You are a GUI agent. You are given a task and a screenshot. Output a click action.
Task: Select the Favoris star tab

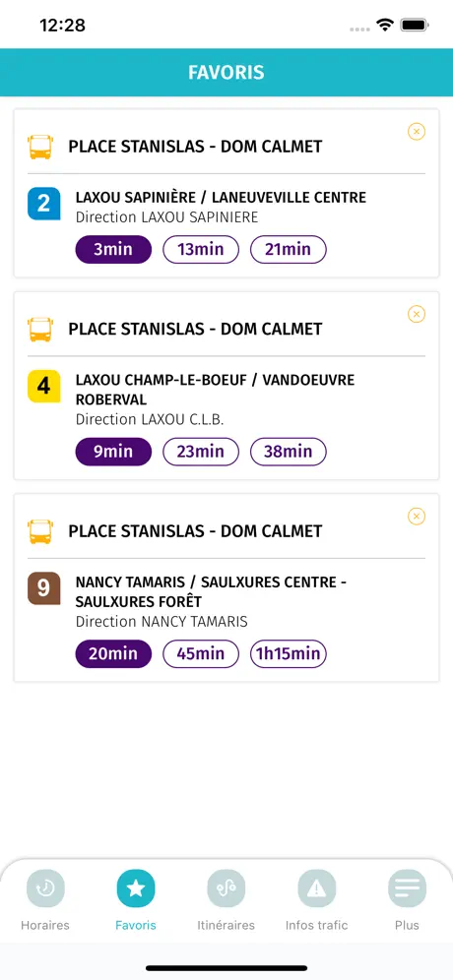pyautogui.click(x=136, y=898)
